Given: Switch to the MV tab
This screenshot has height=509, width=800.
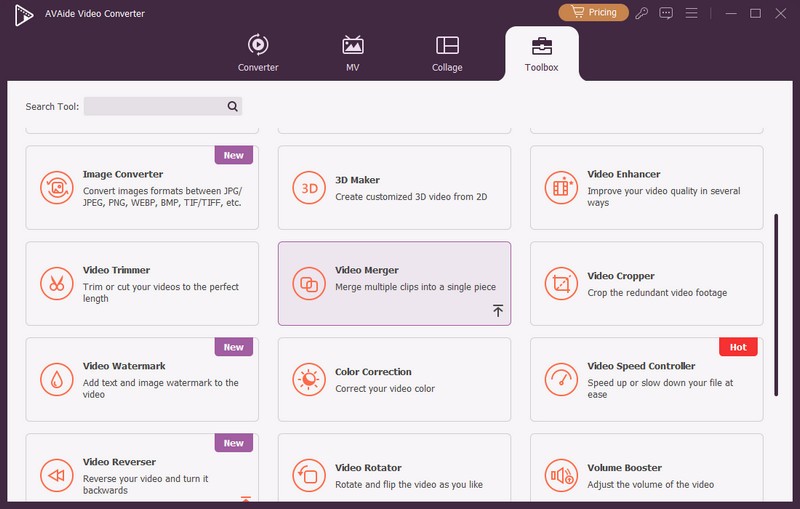Looking at the screenshot, I should click(x=353, y=53).
